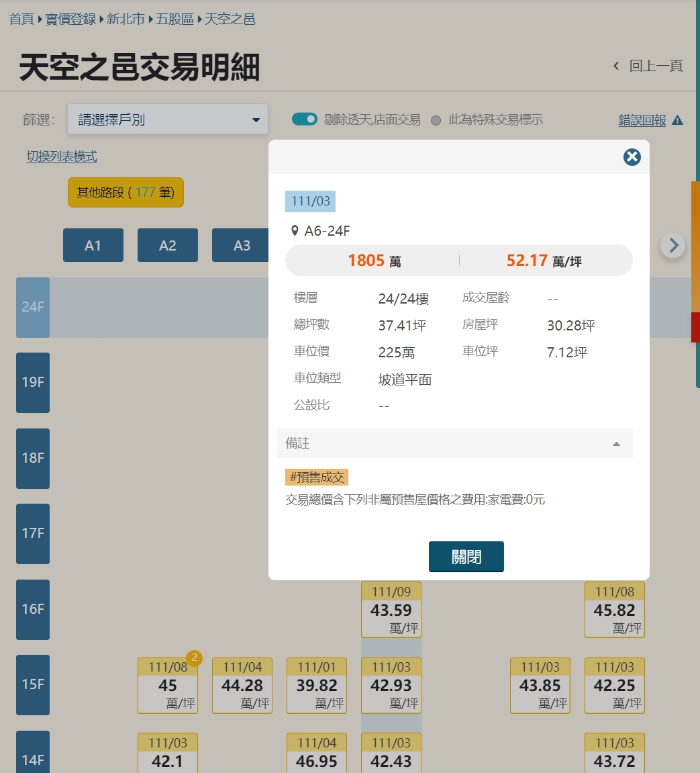
Task: Click the back chevron beside 回上一頁
Action: [615, 66]
